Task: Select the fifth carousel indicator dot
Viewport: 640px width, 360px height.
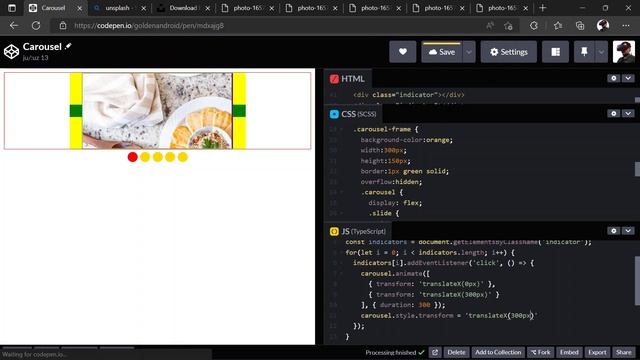Action: [x=183, y=157]
